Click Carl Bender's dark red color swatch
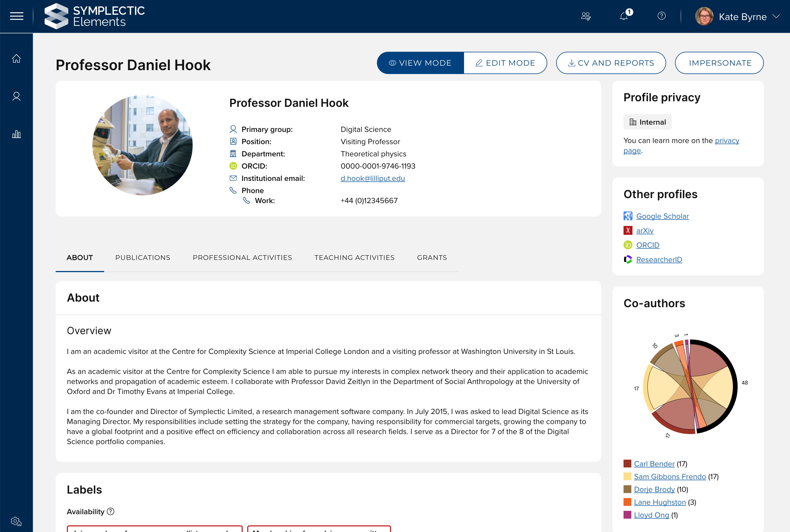The width and height of the screenshot is (790, 532). (x=627, y=464)
